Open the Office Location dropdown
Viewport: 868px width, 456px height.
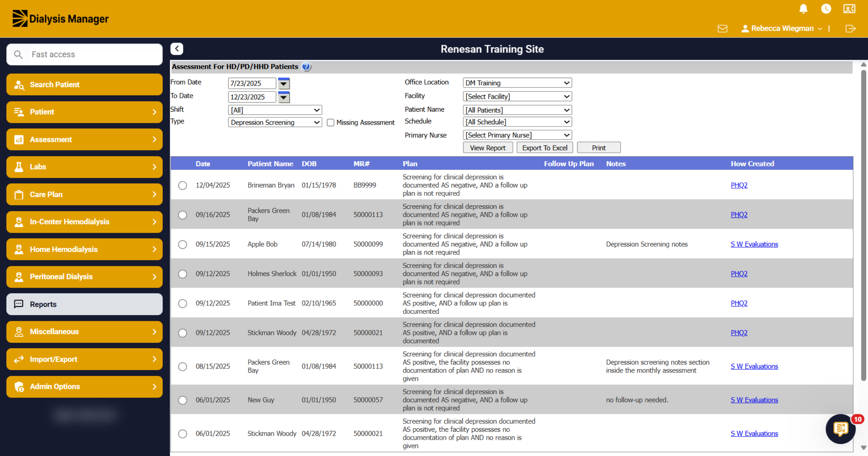click(x=517, y=83)
